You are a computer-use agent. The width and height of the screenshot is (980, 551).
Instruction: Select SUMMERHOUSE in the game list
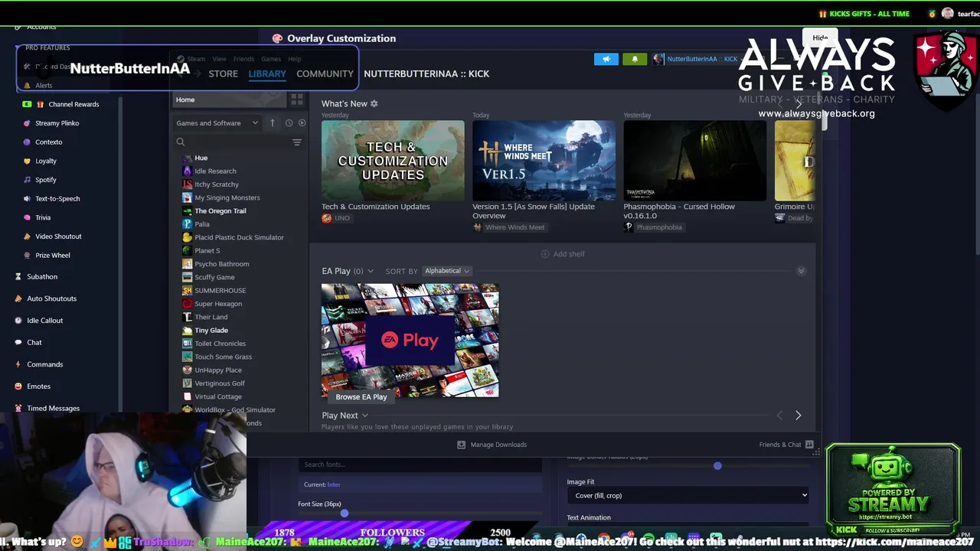pos(220,291)
